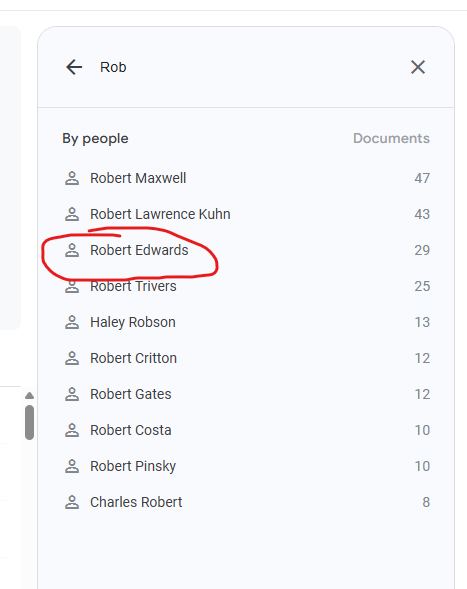The image size is (467, 589).
Task: Click person icon beside Robert Lawrence Kuhn
Action: [72, 214]
